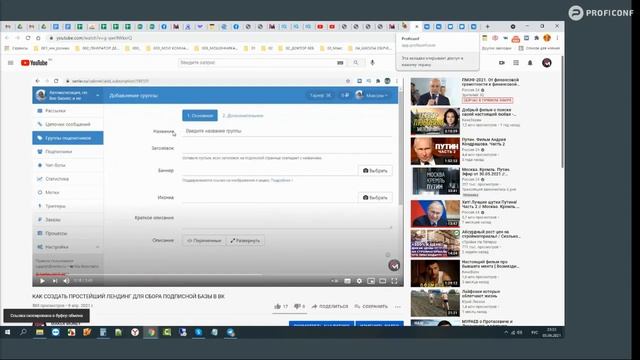The width and height of the screenshot is (640, 360).
Task: Open the Добрый фильм о поиске video title
Action: coord(489,112)
